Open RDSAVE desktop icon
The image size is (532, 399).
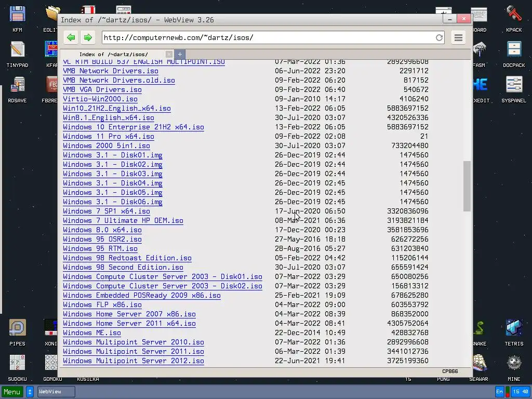tap(17, 89)
